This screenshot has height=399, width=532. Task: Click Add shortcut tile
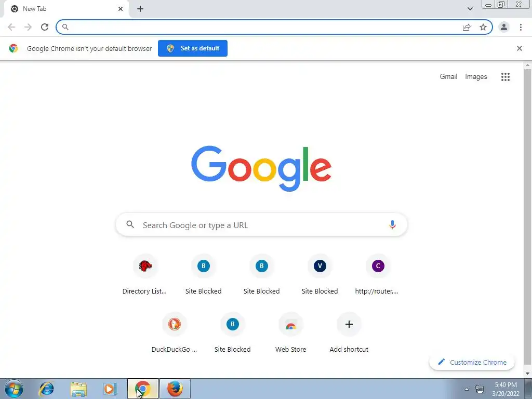click(x=349, y=332)
